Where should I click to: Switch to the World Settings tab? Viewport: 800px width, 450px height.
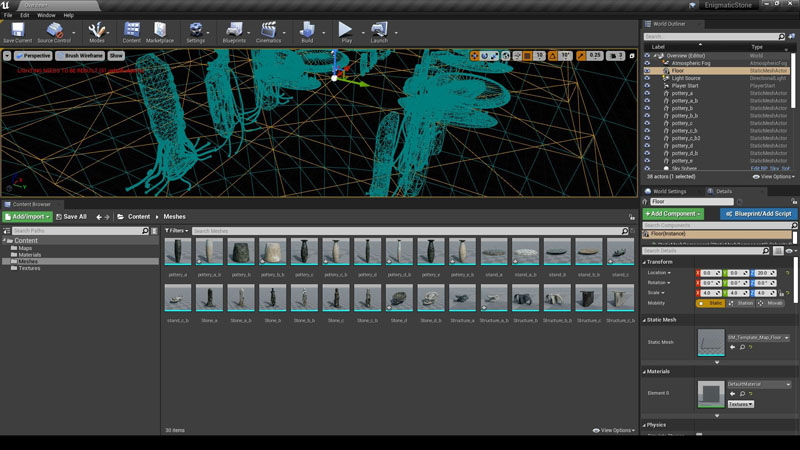pos(670,190)
